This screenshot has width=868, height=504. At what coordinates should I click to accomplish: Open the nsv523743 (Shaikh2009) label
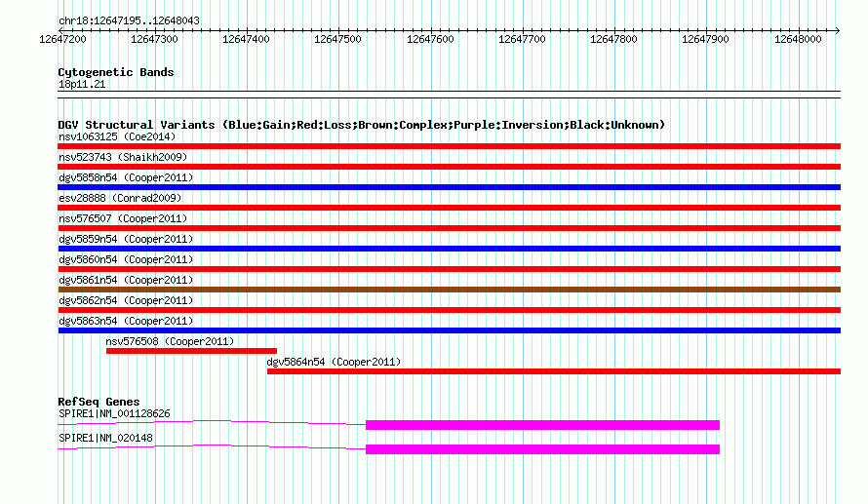(123, 157)
